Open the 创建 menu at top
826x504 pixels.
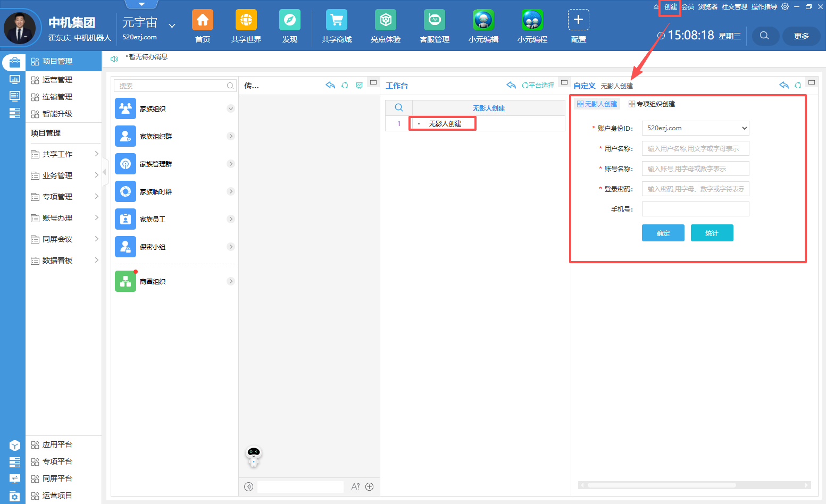[670, 7]
